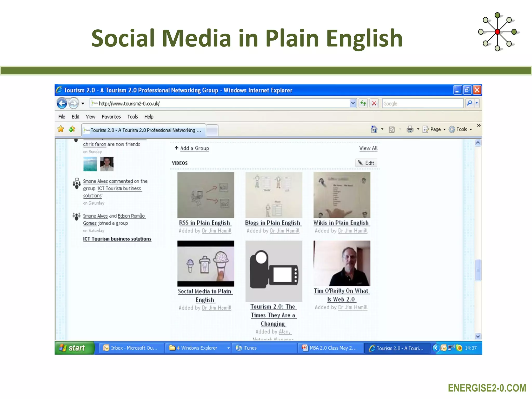Click the View All link

coord(368,148)
